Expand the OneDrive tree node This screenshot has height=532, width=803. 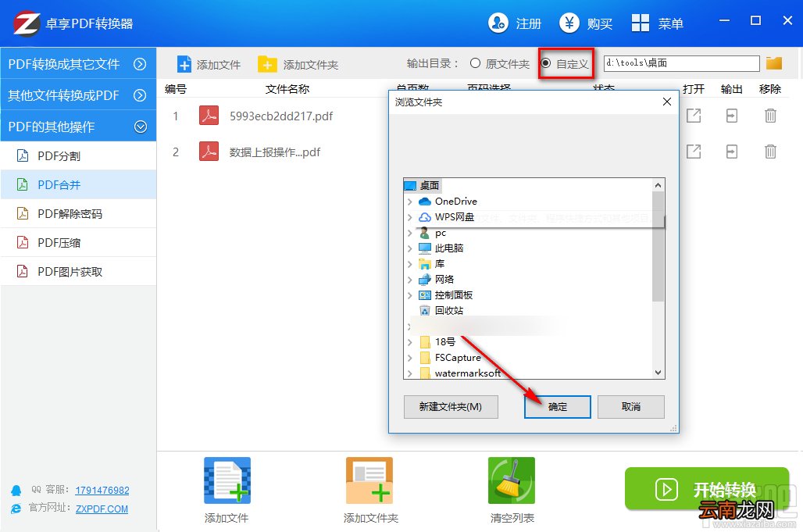[x=409, y=202]
